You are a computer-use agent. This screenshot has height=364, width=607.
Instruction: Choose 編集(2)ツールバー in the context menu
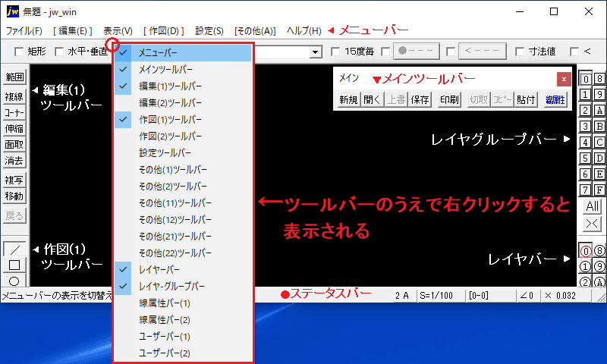click(183, 102)
